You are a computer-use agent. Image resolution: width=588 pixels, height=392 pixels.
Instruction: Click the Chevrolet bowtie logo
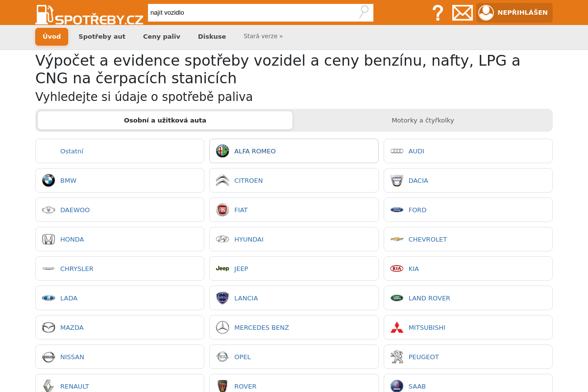[397, 239]
